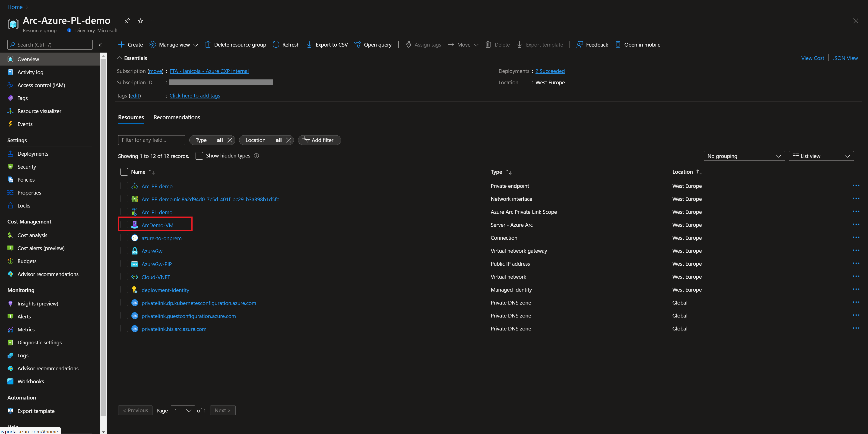The image size is (868, 434).
Task: Open Activity log from sidebar
Action: (x=30, y=72)
